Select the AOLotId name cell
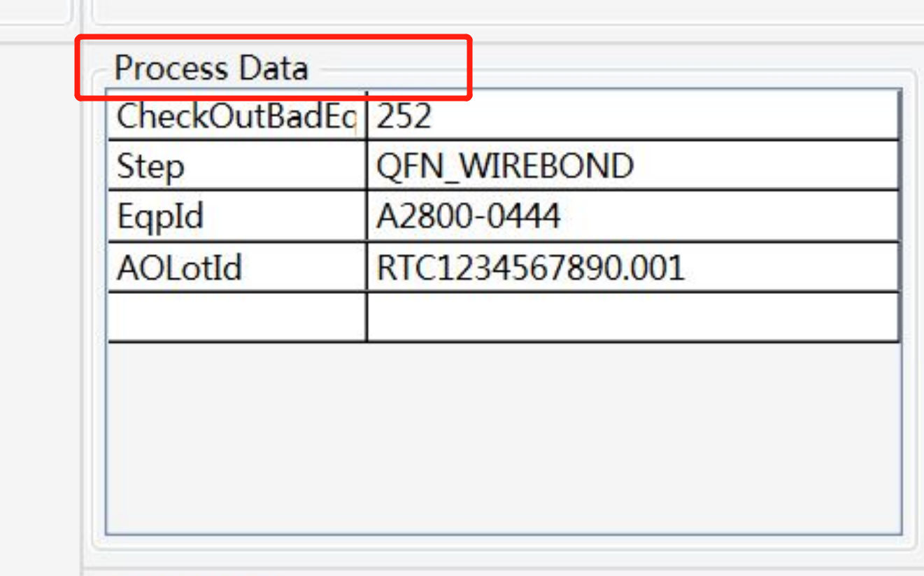 coord(236,267)
